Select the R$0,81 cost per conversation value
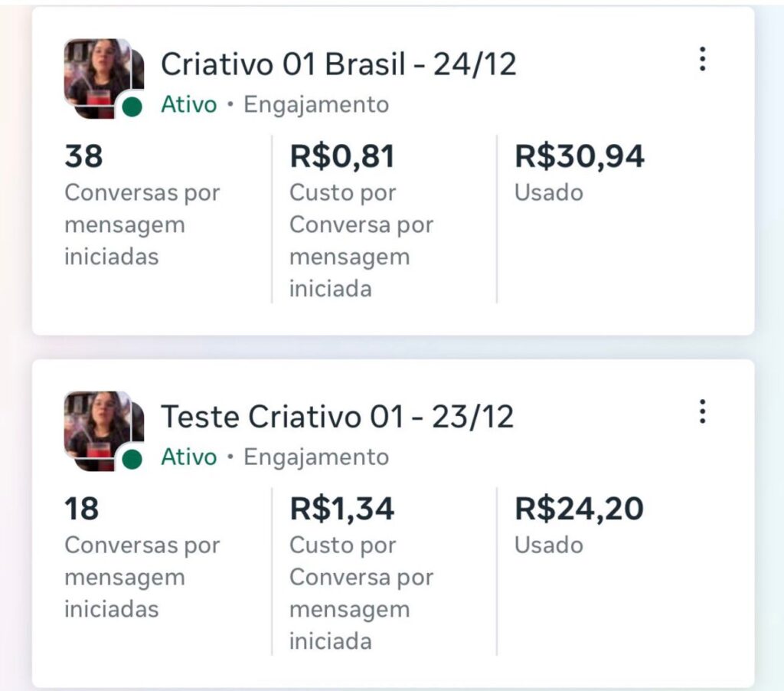 [x=342, y=157]
